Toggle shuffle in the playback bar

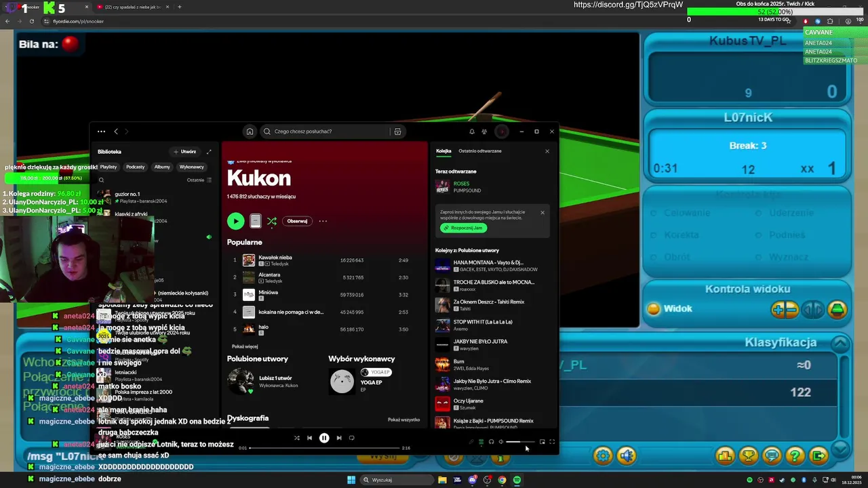(x=296, y=438)
